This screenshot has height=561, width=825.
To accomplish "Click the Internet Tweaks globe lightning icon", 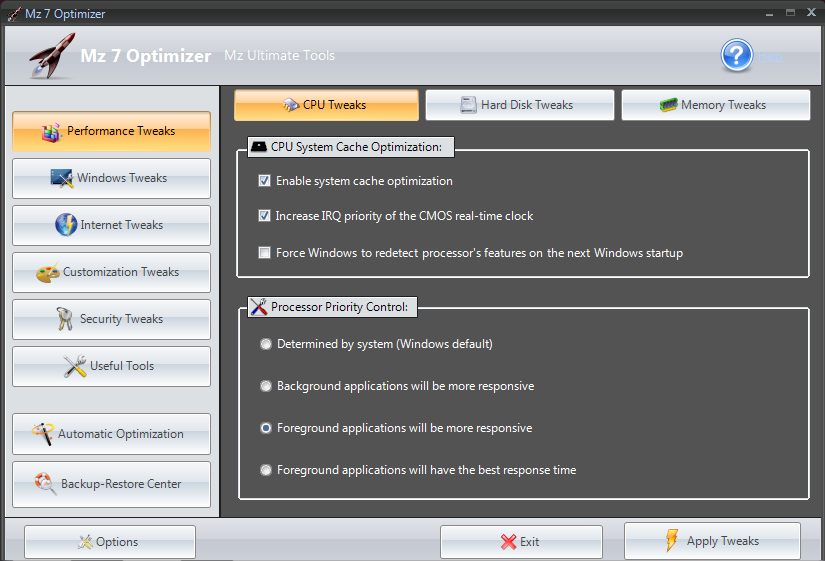I will coord(66,225).
